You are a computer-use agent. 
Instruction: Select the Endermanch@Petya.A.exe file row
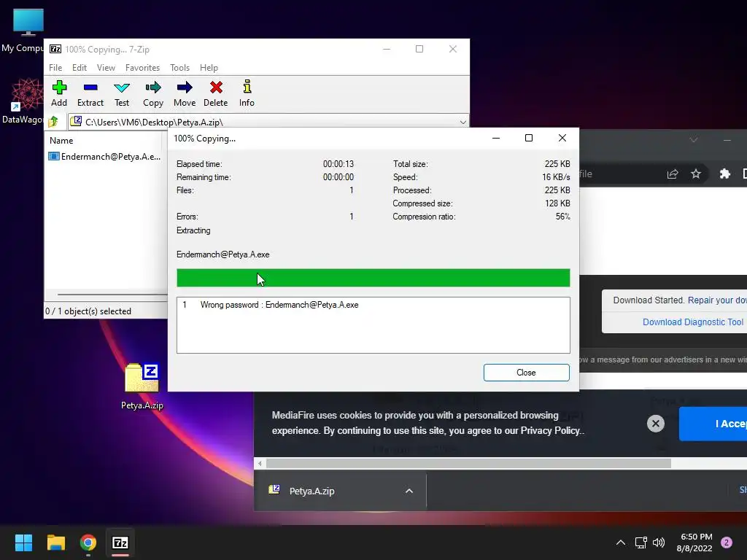coord(104,156)
